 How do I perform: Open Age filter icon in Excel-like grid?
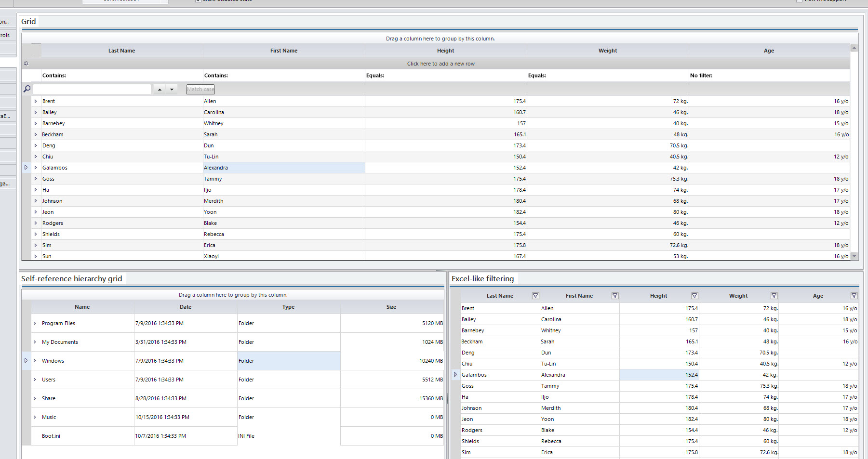[x=854, y=296]
